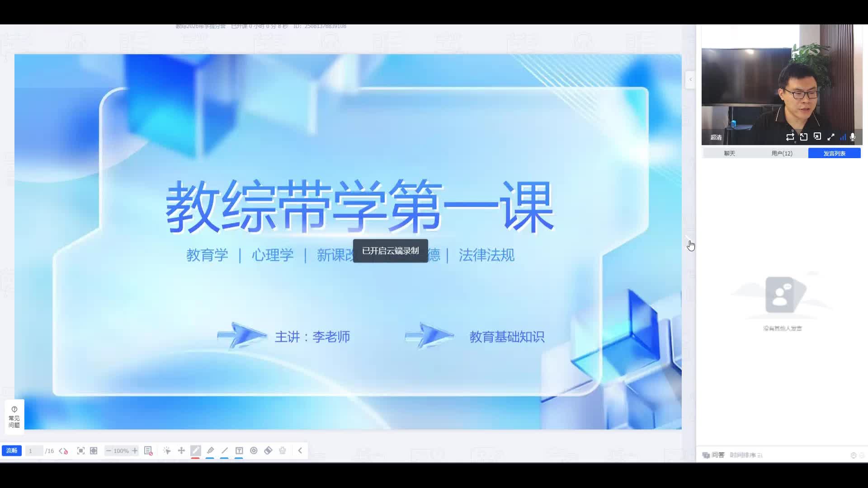This screenshot has height=488, width=868.
Task: Select the straight line drawing tool
Action: click(225, 450)
